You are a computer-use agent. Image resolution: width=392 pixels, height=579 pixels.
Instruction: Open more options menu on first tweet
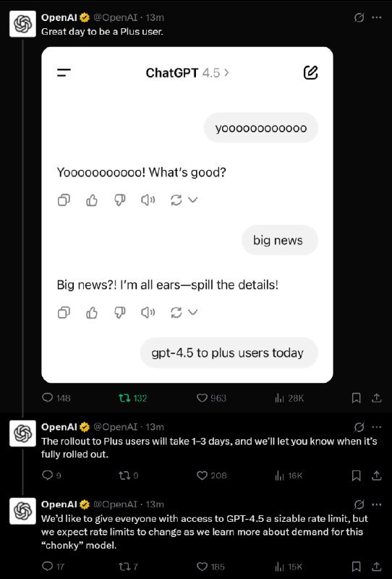pos(377,17)
